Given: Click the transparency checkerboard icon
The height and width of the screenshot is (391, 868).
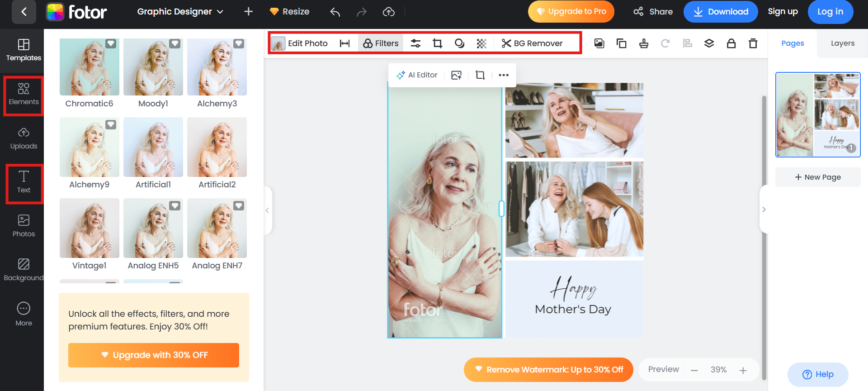Looking at the screenshot, I should coord(481,43).
